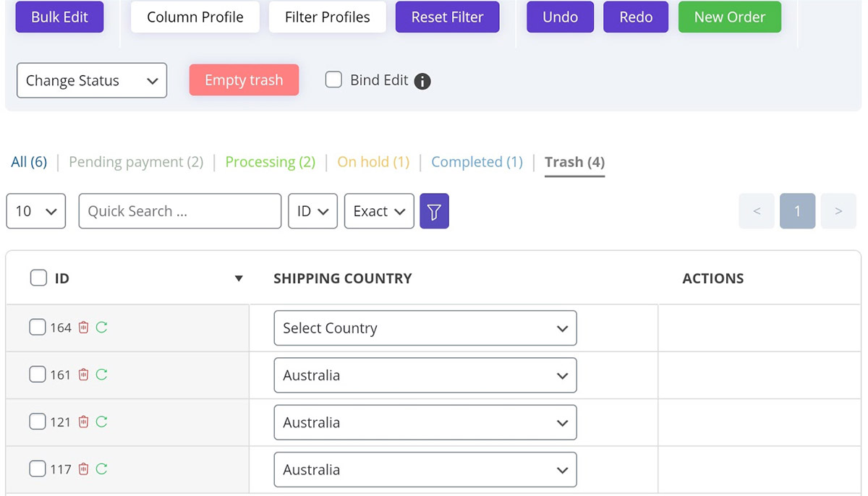The height and width of the screenshot is (496, 868).
Task: Open the filter funnel button
Action: [x=434, y=211]
